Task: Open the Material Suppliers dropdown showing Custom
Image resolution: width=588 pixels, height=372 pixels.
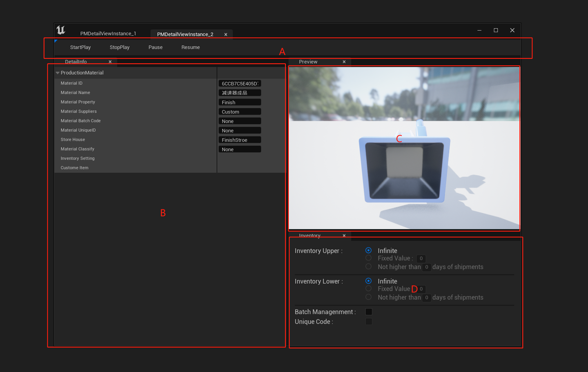Action: point(239,111)
